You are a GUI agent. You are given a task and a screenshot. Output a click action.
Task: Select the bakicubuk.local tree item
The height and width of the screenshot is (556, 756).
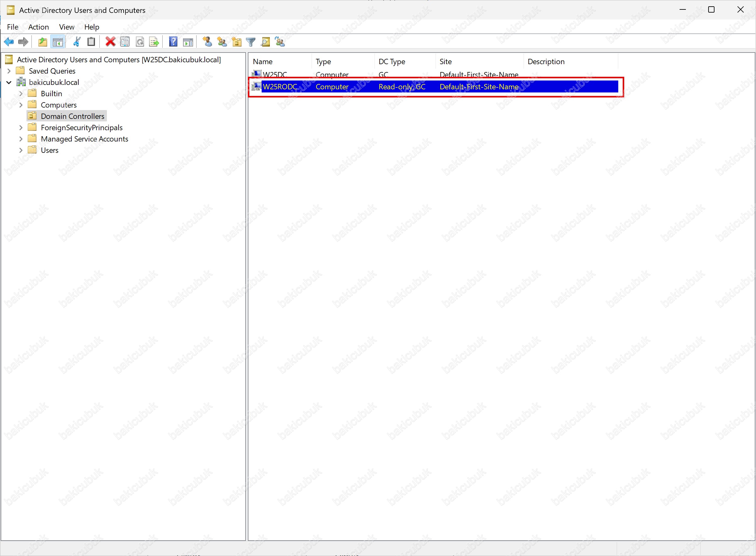(x=54, y=82)
